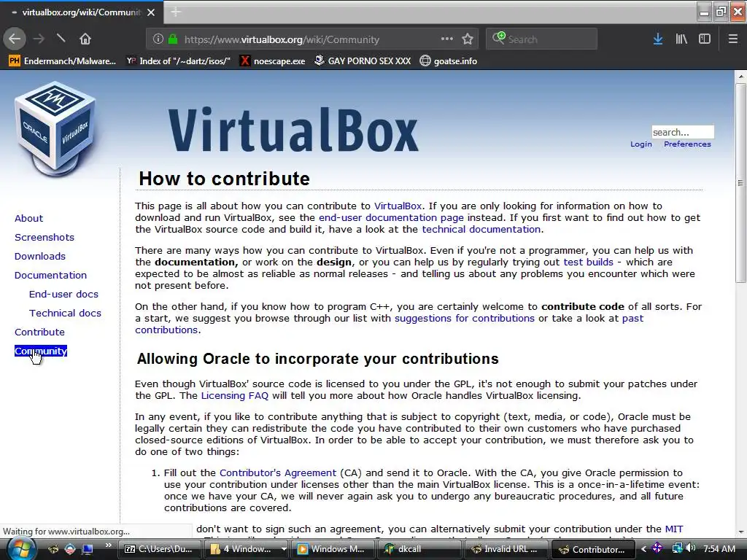Switch to Invalid URL taskbar button
The image size is (747, 560).
tap(506, 549)
